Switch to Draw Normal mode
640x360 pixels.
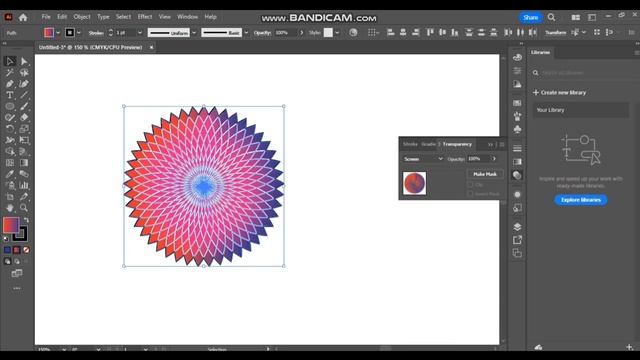click(7, 261)
